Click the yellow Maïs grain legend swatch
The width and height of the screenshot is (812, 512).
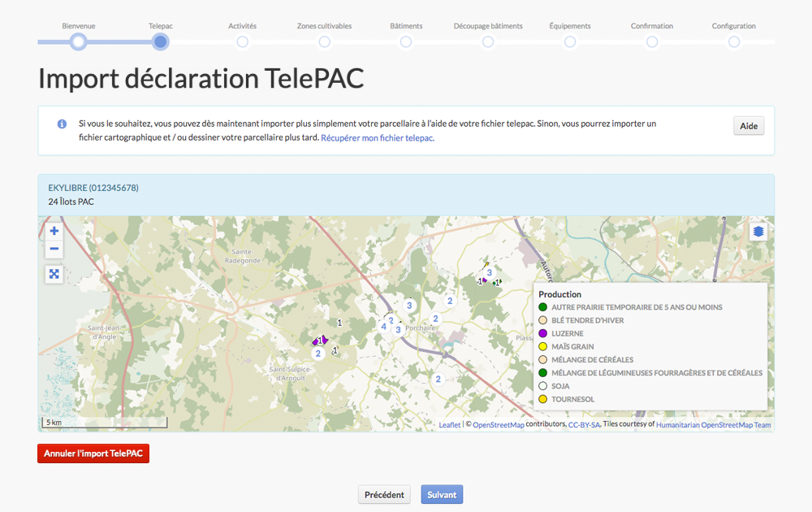coord(542,347)
